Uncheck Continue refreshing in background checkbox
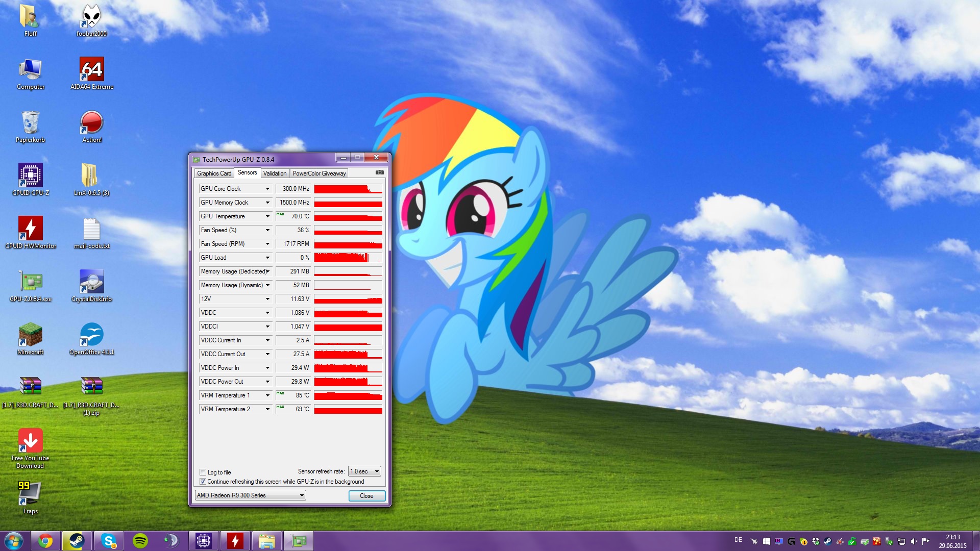The width and height of the screenshot is (980, 551). [203, 482]
